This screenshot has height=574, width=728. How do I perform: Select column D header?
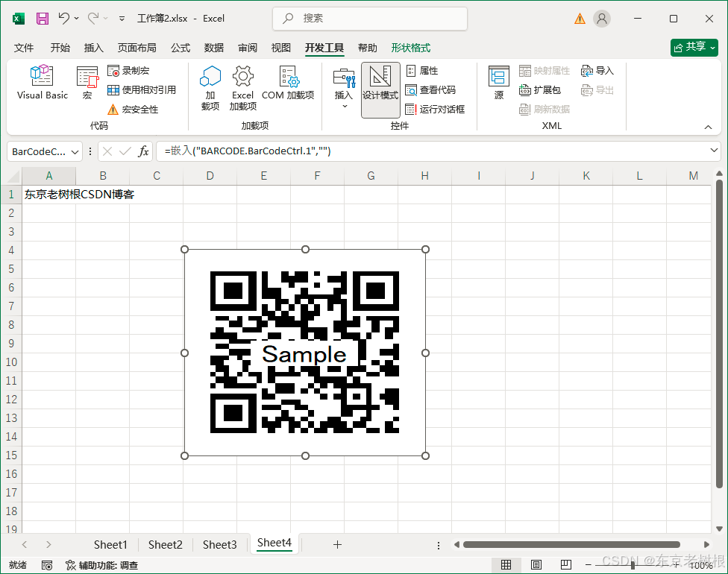coord(210,176)
